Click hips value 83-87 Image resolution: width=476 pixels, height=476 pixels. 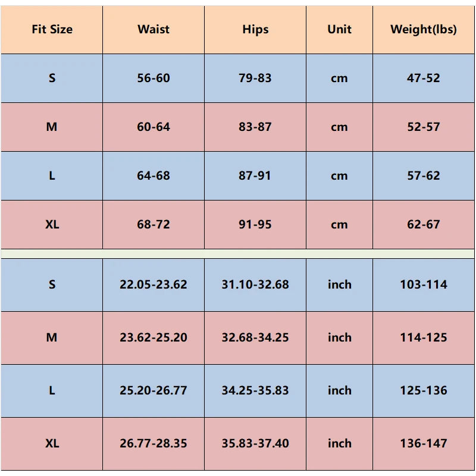pos(255,127)
